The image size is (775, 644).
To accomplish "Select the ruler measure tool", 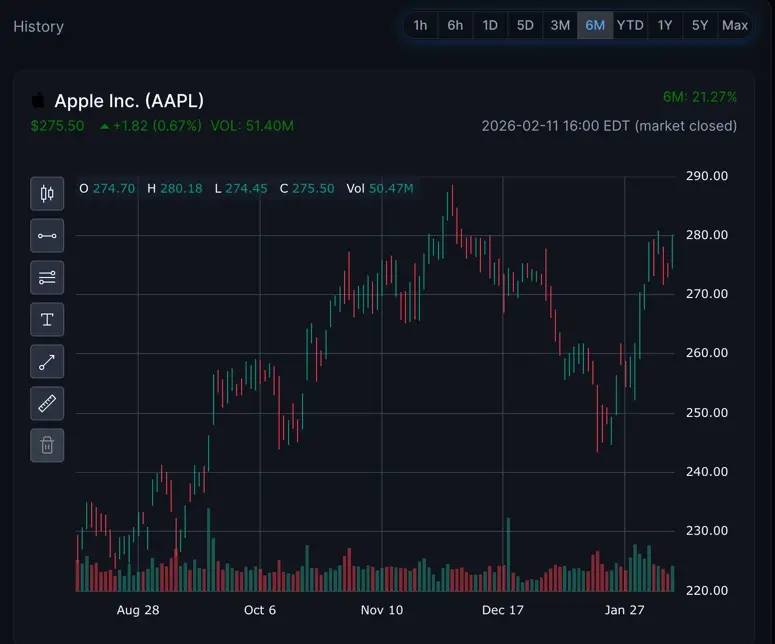I will 47,404.
